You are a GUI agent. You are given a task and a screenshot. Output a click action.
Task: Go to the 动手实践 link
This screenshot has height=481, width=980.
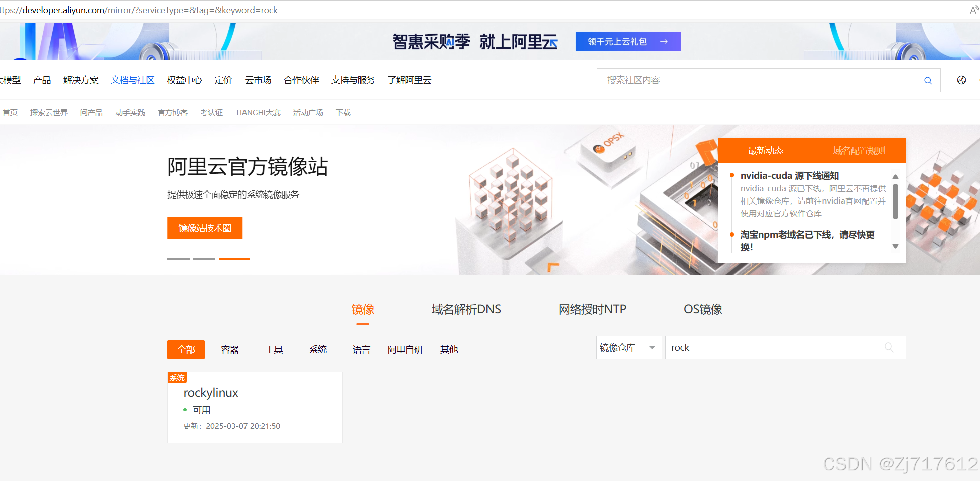click(x=130, y=112)
